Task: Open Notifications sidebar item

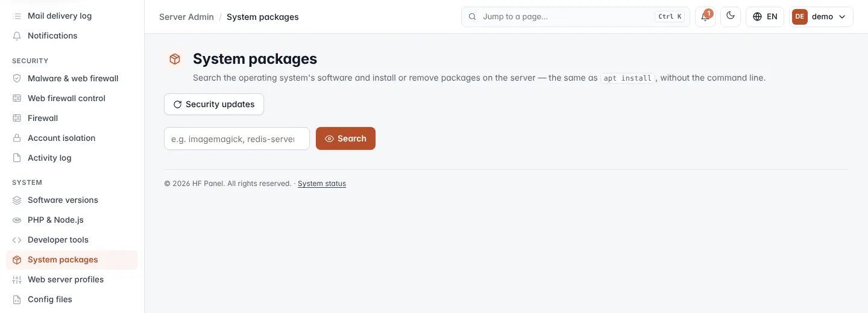Action: point(72,36)
